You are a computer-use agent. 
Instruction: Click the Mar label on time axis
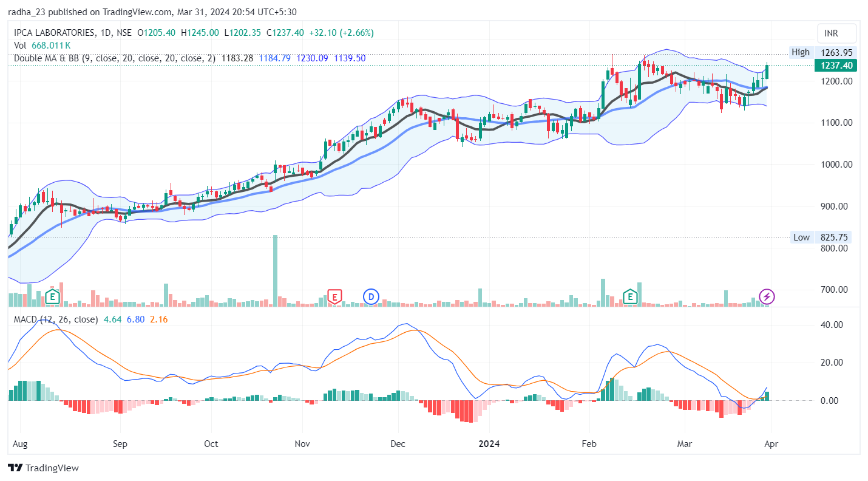click(685, 444)
